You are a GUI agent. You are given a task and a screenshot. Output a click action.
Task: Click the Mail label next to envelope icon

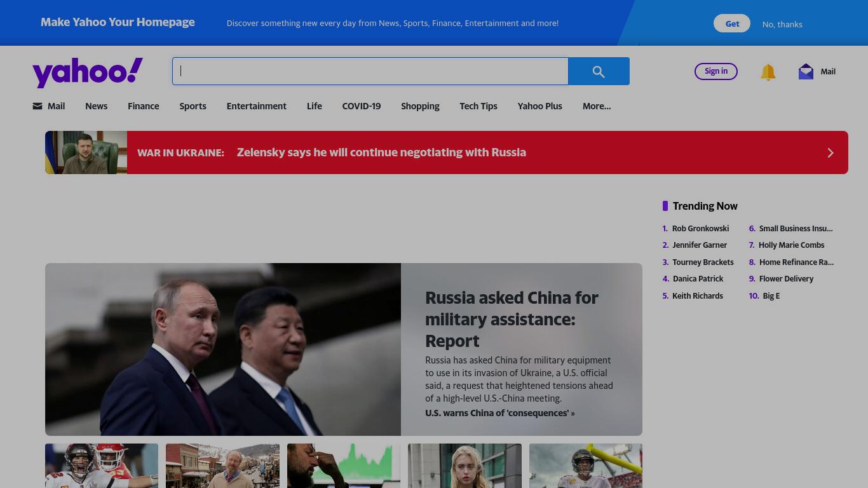pos(828,71)
